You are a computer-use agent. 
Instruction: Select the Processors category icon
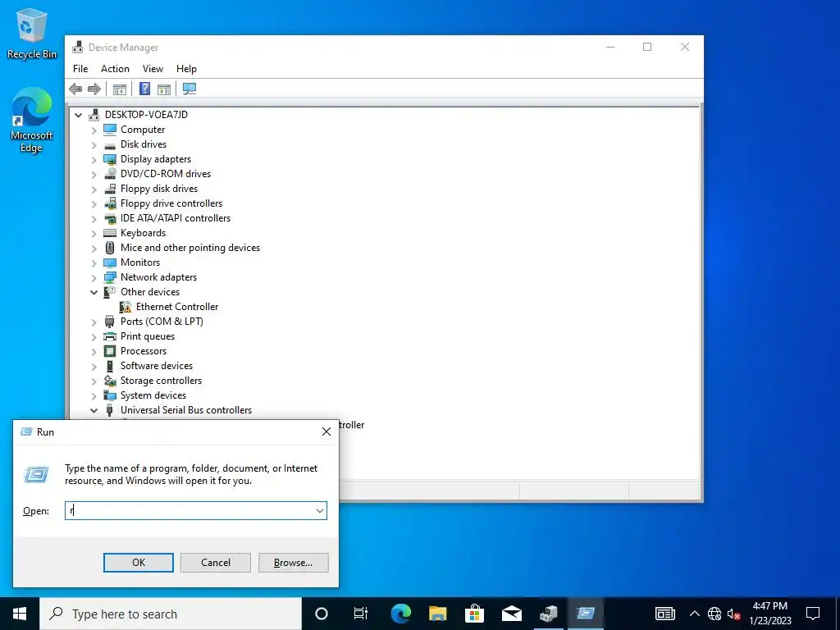point(110,351)
